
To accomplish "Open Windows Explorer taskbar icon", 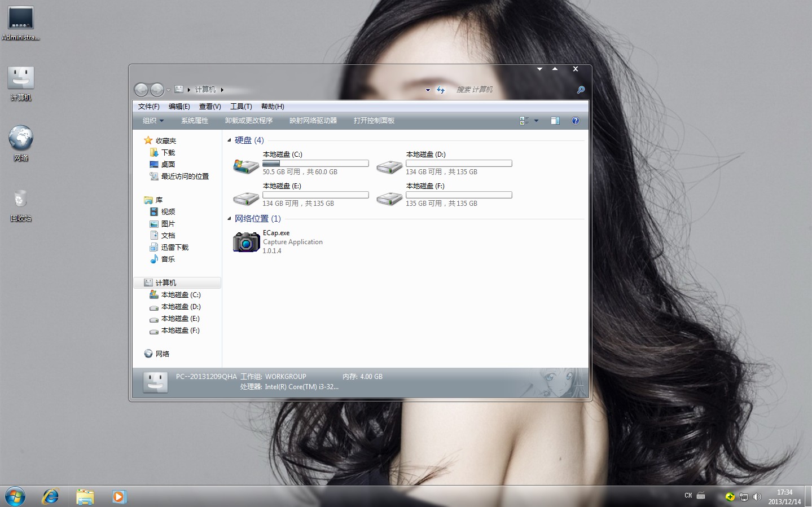I will [85, 497].
